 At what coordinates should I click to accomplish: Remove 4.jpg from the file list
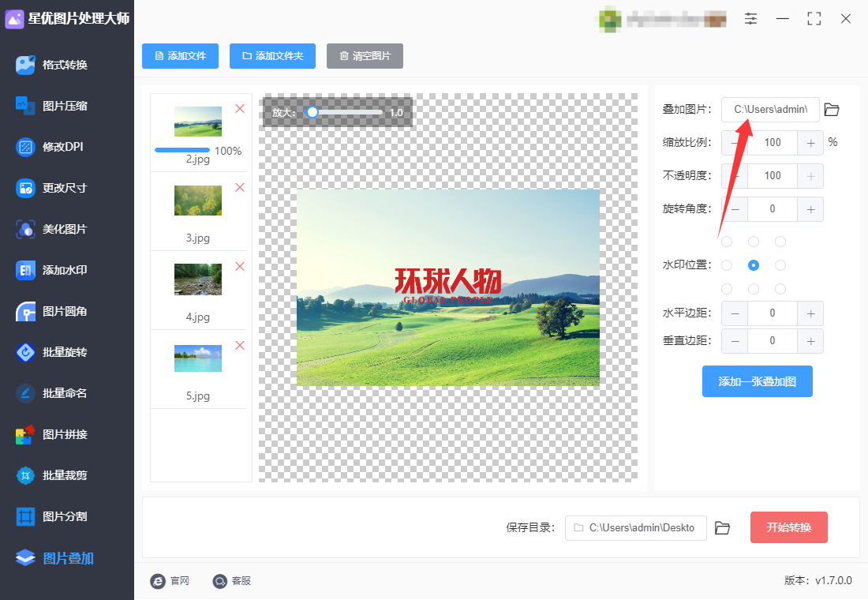point(240,267)
